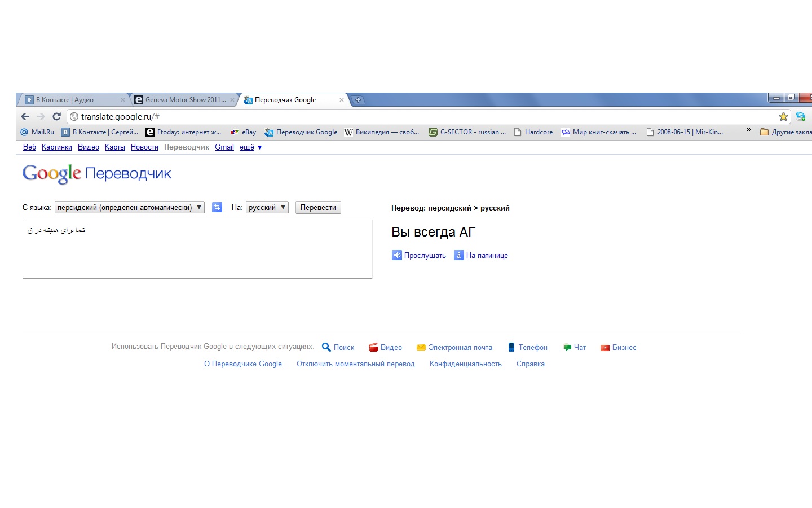The height and width of the screenshot is (508, 812).
Task: Minimize the browser window
Action: 776,98
